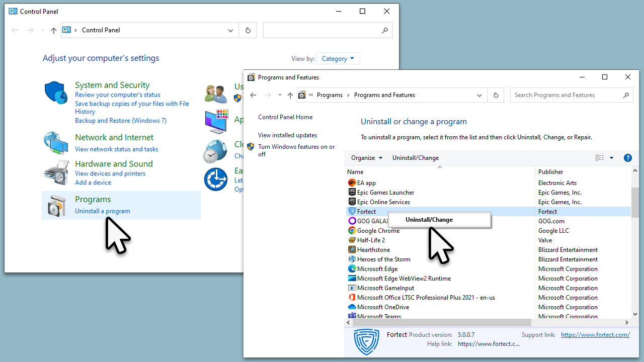644x362 pixels.
Task: Click the Fortect shield icon in list
Action: click(352, 212)
